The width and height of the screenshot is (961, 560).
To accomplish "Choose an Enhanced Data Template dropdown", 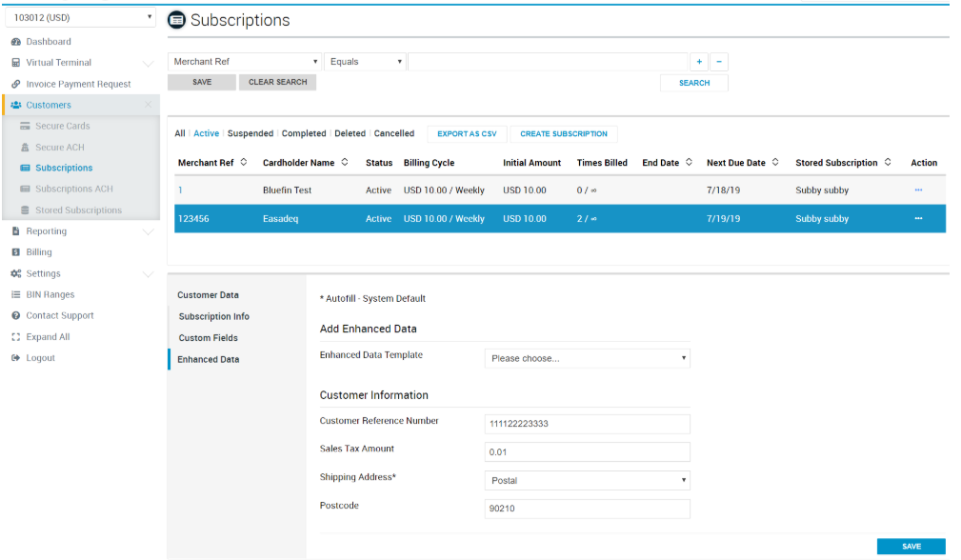I will tap(587, 358).
